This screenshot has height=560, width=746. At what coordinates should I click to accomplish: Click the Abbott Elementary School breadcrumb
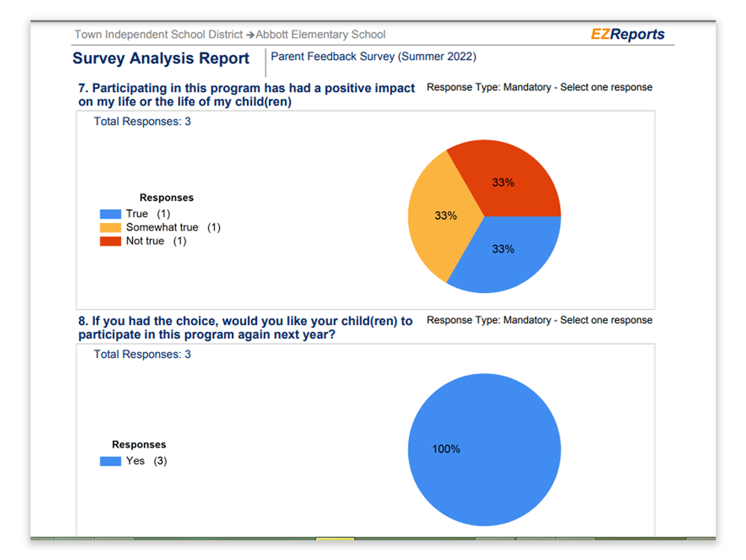pyautogui.click(x=320, y=34)
